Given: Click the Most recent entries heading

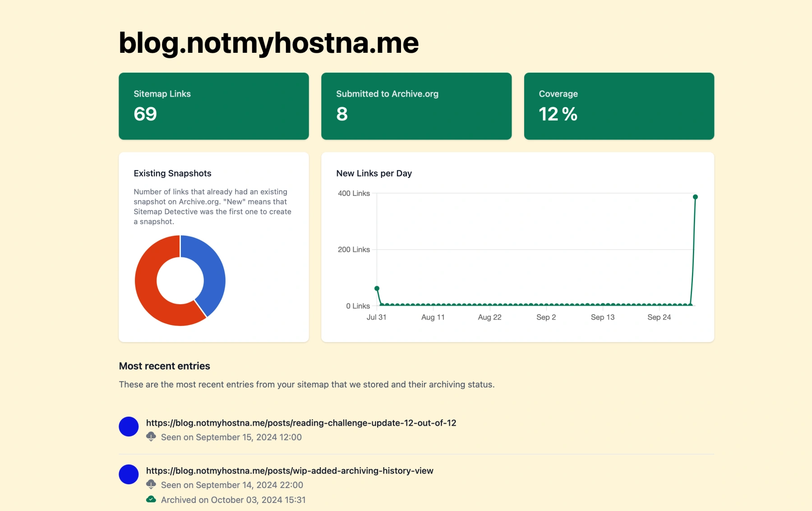Looking at the screenshot, I should pyautogui.click(x=165, y=366).
